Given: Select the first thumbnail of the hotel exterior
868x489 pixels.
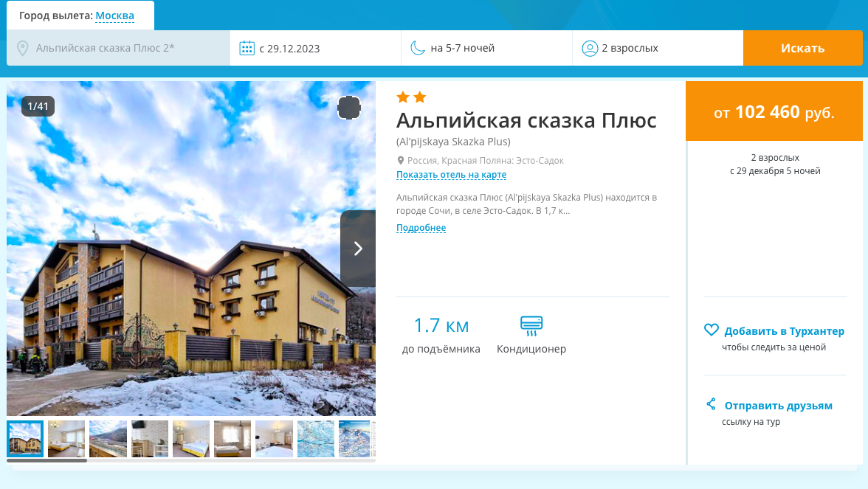Looking at the screenshot, I should tap(25, 440).
